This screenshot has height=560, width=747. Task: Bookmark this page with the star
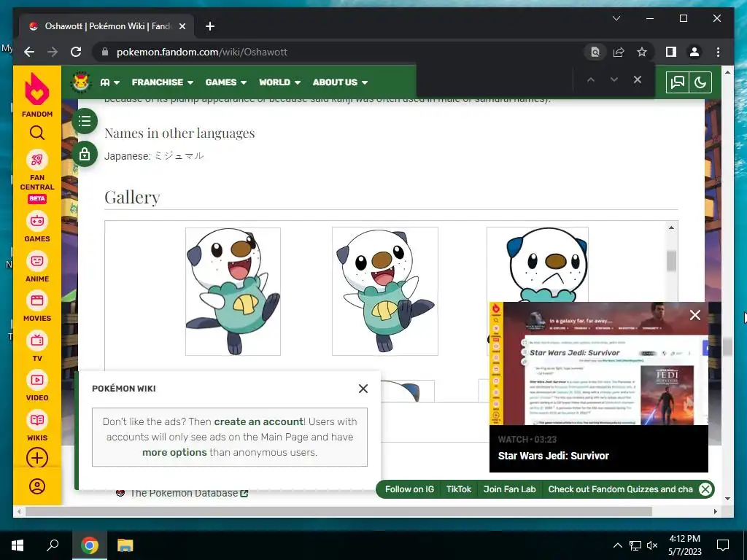tap(642, 52)
